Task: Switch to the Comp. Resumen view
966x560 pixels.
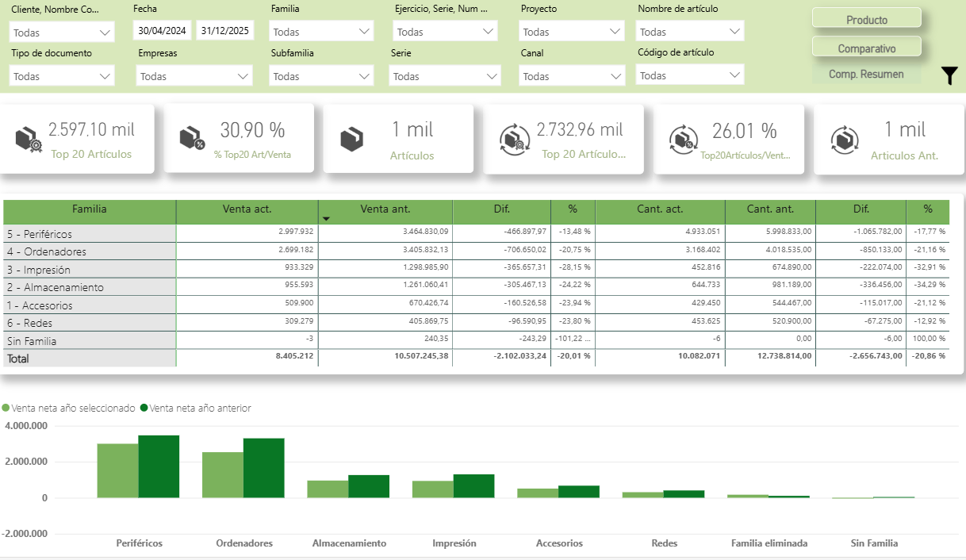Action: click(x=866, y=74)
